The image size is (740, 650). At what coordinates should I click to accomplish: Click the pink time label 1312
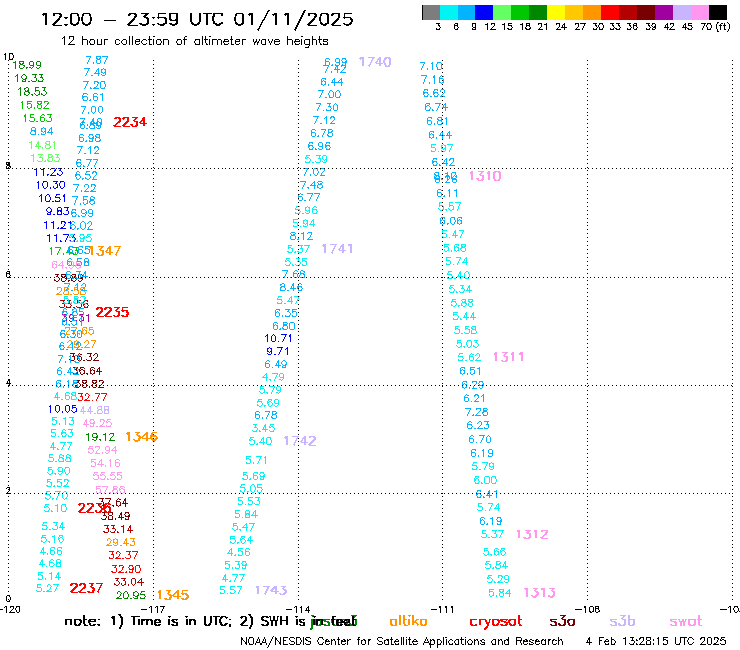(532, 534)
